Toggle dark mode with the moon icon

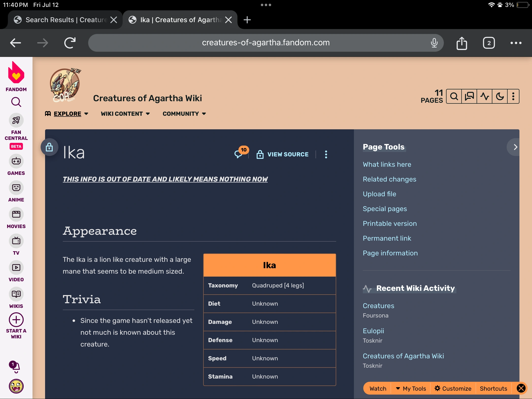coord(500,96)
